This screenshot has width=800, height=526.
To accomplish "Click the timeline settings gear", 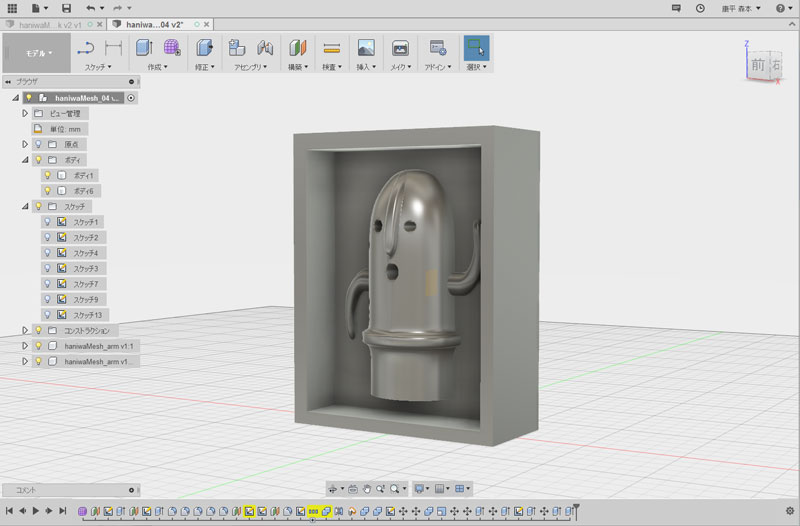I will pos(790,511).
